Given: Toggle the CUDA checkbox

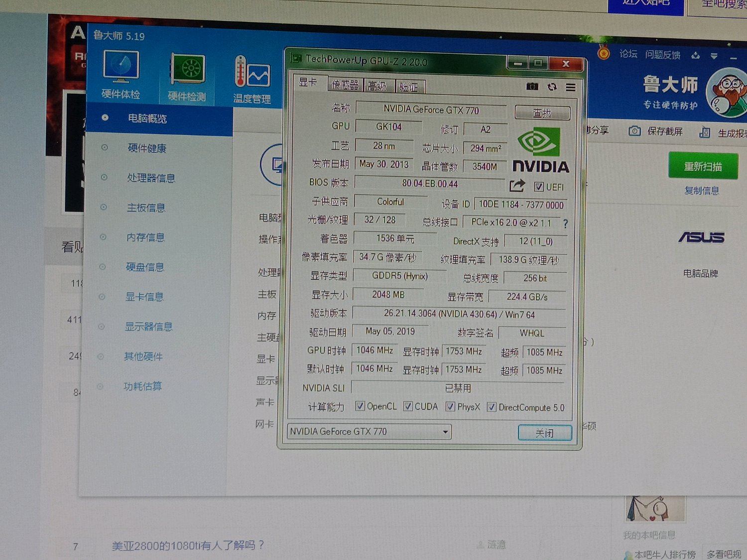Looking at the screenshot, I should pos(408,407).
